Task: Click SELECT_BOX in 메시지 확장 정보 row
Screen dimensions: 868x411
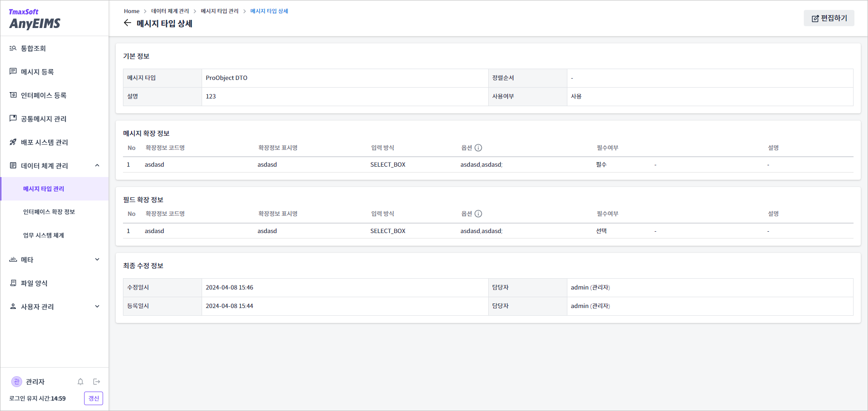Action: pyautogui.click(x=388, y=164)
